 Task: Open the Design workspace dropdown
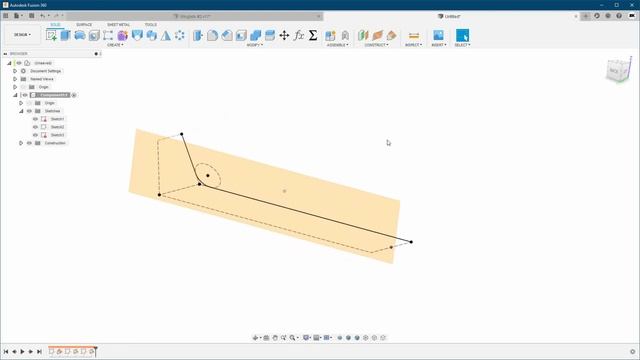coord(22,35)
